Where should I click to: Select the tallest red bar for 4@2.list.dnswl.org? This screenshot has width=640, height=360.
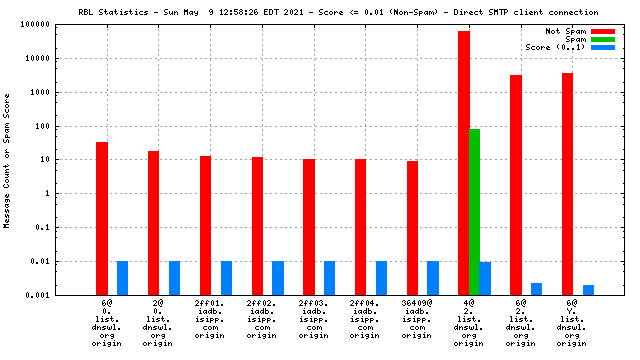pos(464,163)
